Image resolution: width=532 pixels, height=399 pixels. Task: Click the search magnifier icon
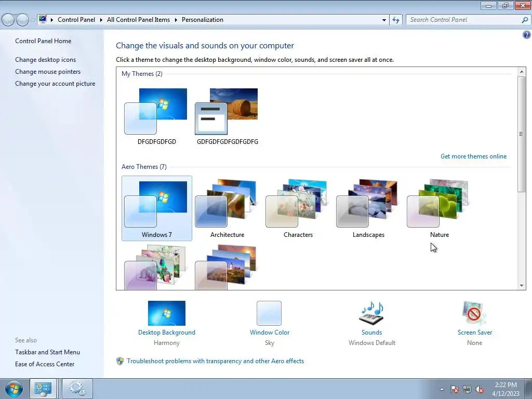point(525,20)
